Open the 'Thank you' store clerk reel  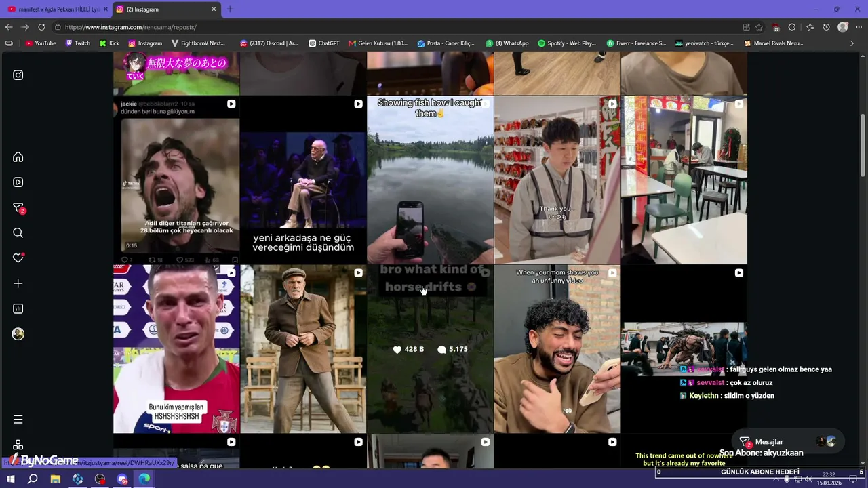pos(557,180)
